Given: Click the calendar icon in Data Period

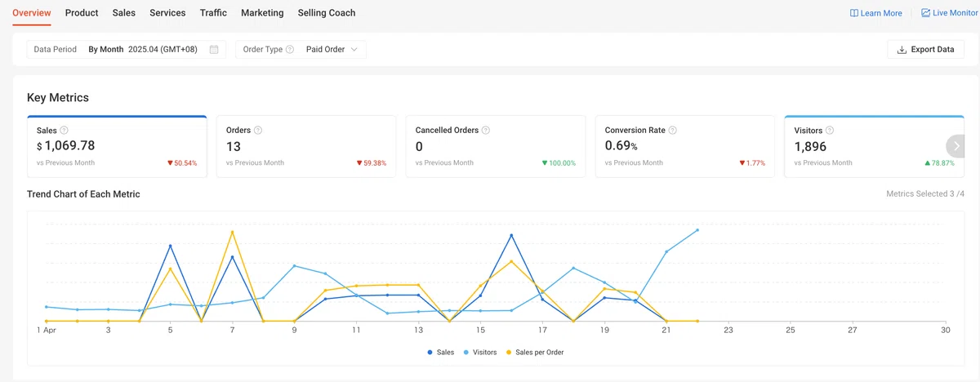Looking at the screenshot, I should coord(214,50).
